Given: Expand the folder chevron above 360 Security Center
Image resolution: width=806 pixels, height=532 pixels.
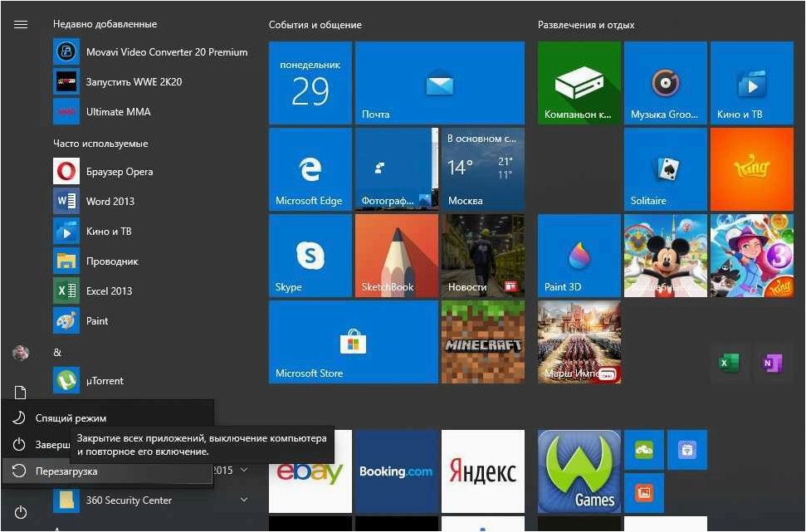Looking at the screenshot, I should coord(244,470).
